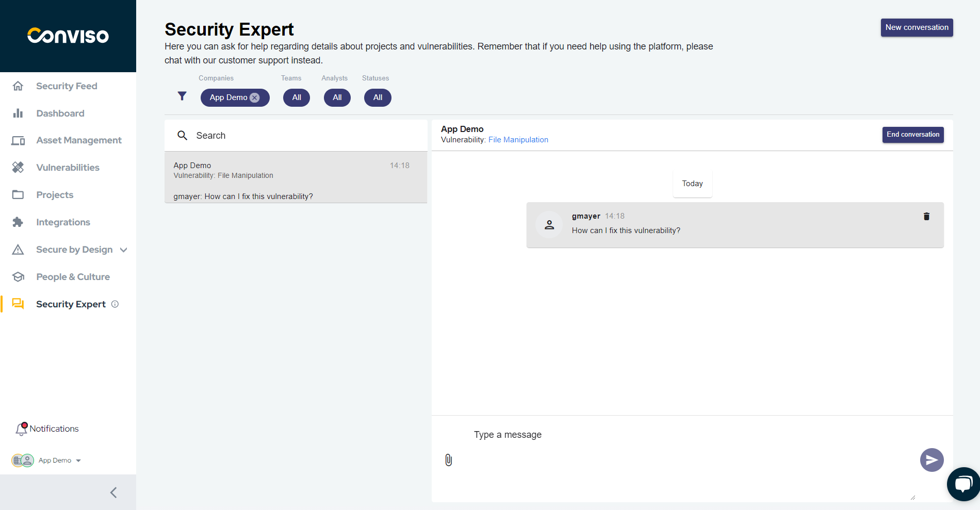This screenshot has width=980, height=510.
Task: Select the App Demo conversation in list
Action: [x=296, y=177]
